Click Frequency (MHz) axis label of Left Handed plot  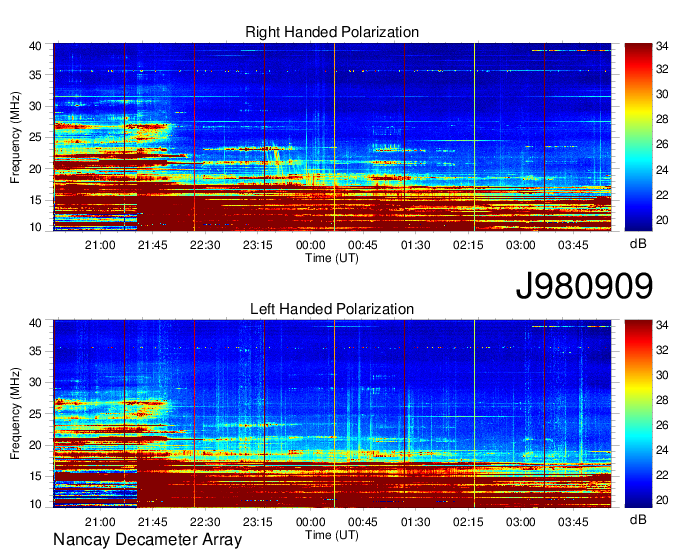(15, 414)
